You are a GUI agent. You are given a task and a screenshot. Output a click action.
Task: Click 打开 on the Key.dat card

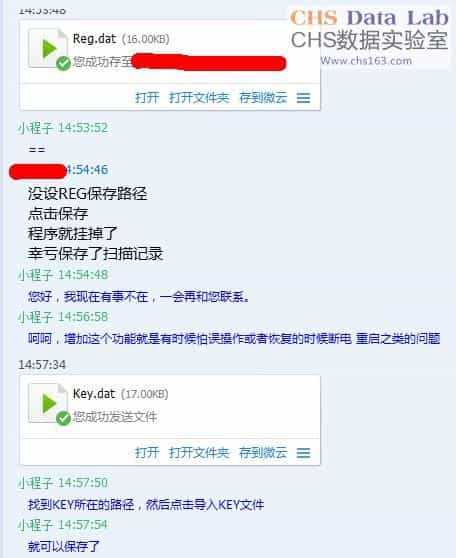pos(147,453)
